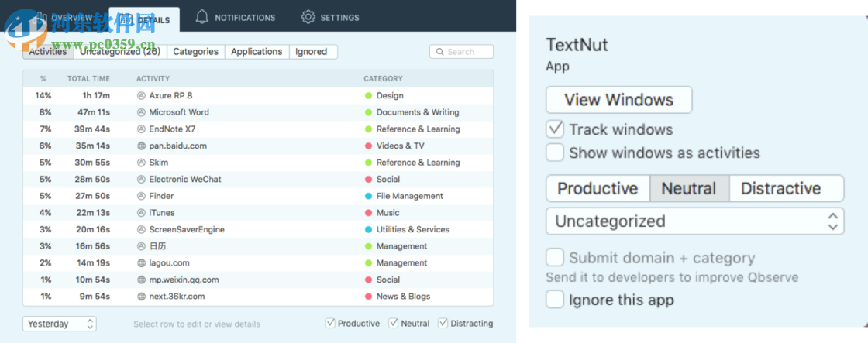Image resolution: width=868 pixels, height=343 pixels.
Task: Click the View Windows button
Action: point(618,100)
